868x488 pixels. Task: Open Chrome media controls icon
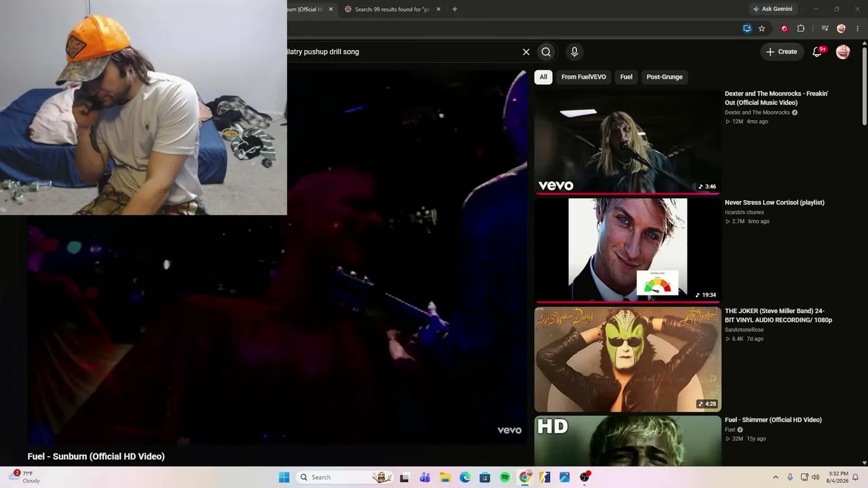pyautogui.click(x=825, y=28)
